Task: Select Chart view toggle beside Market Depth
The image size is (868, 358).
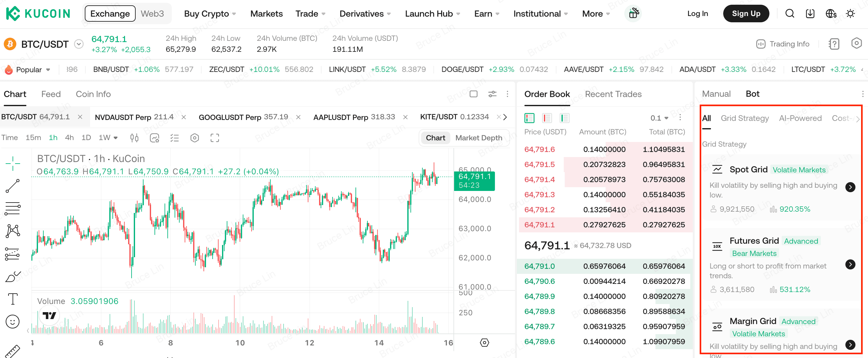Action: pyautogui.click(x=435, y=138)
